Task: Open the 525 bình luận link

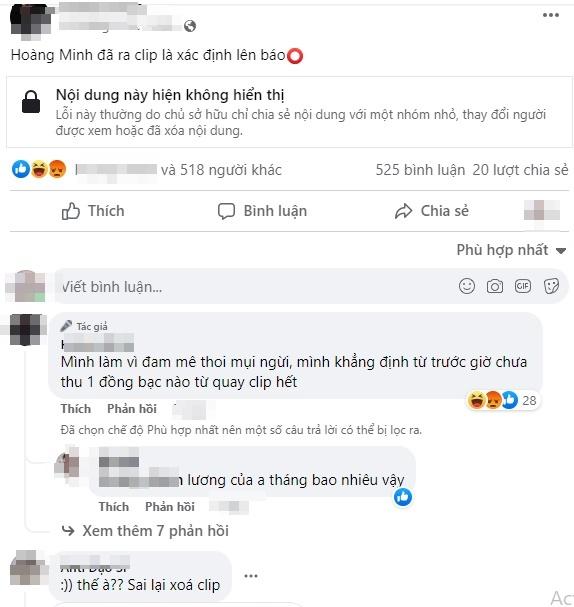Action: (x=420, y=170)
